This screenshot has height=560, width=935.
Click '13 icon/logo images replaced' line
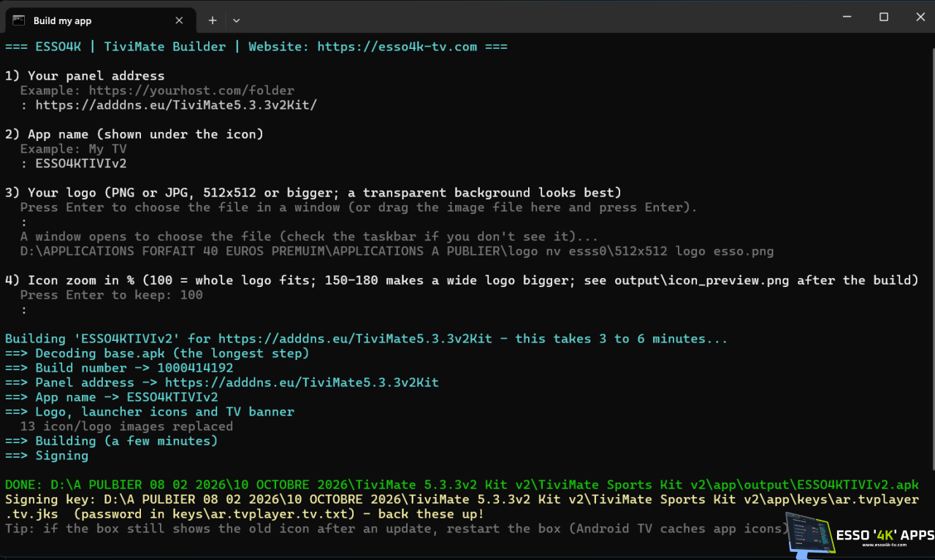pos(126,426)
